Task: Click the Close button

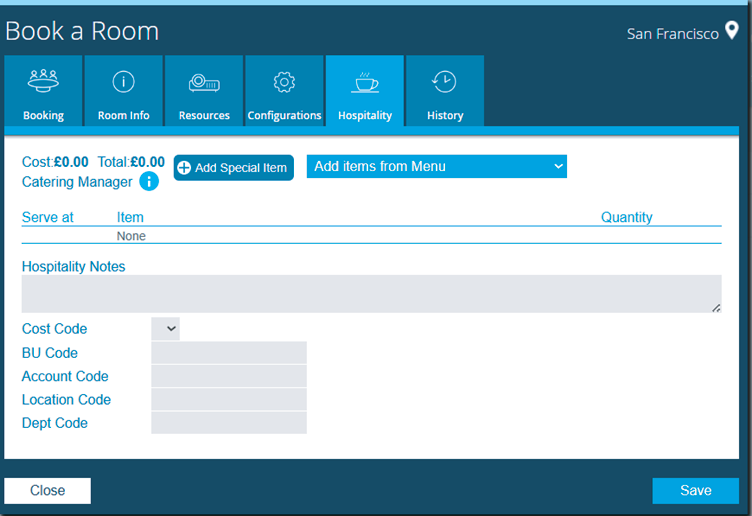Action: coord(47,490)
